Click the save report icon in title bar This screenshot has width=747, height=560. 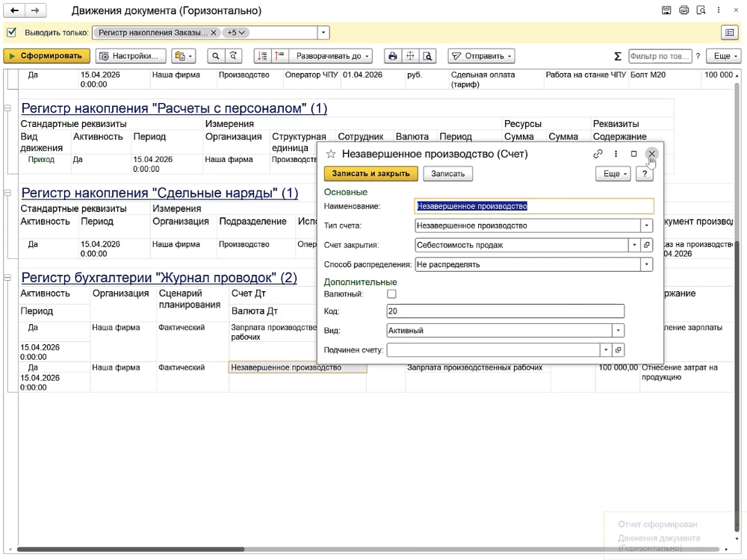click(666, 10)
